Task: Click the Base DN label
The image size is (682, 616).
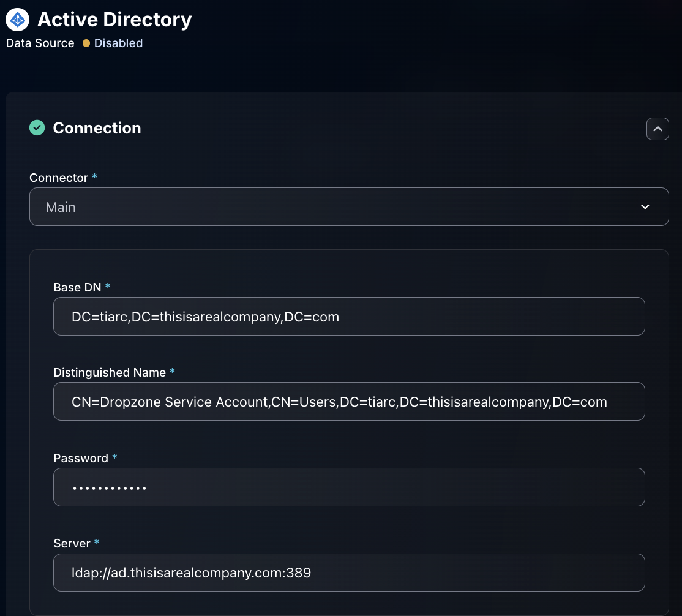Action: click(x=77, y=287)
